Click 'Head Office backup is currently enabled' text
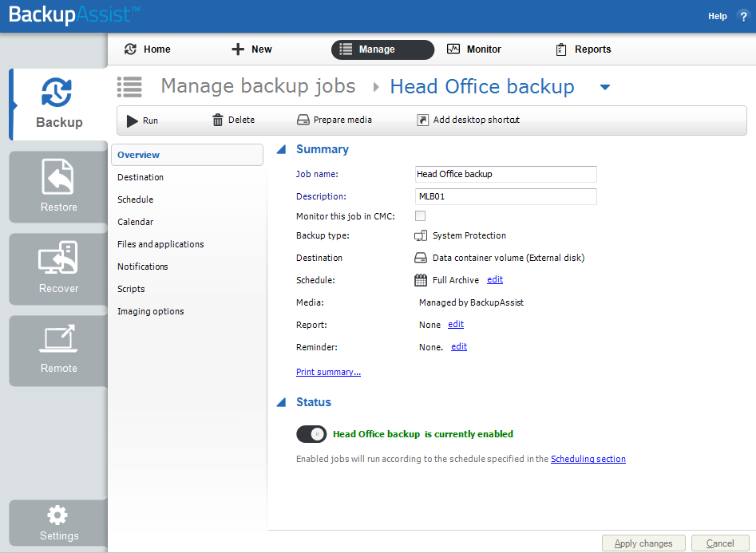 423,434
